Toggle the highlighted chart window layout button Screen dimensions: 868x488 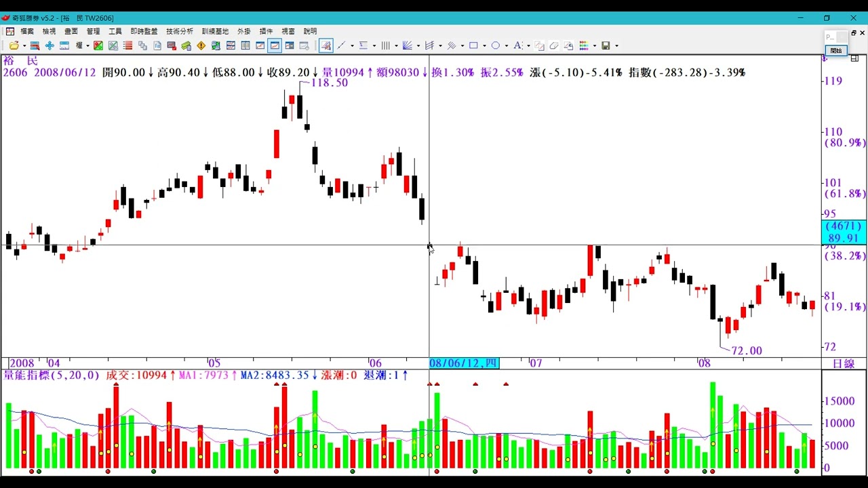pyautogui.click(x=274, y=45)
